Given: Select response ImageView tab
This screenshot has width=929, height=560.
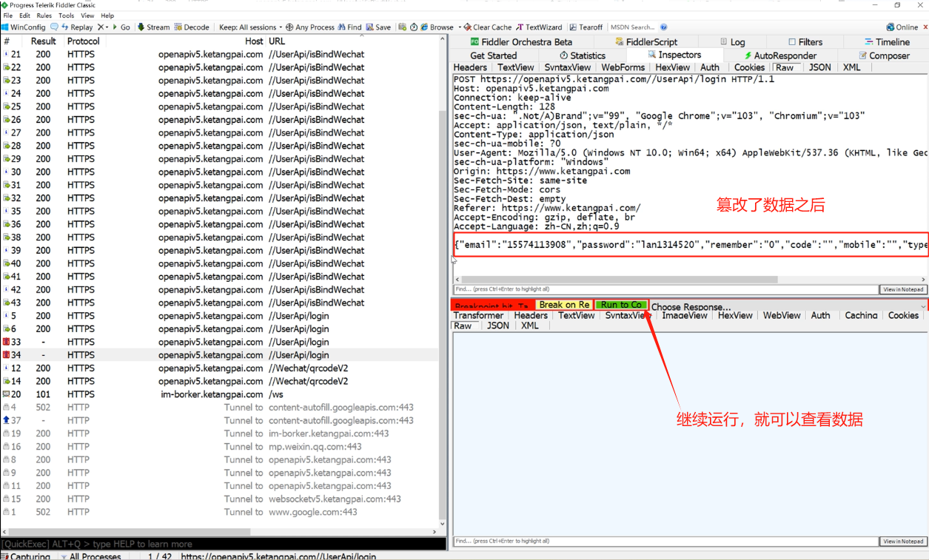Looking at the screenshot, I should pos(685,315).
